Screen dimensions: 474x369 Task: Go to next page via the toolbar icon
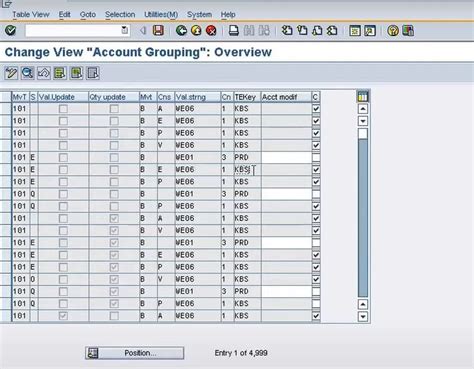click(317, 31)
